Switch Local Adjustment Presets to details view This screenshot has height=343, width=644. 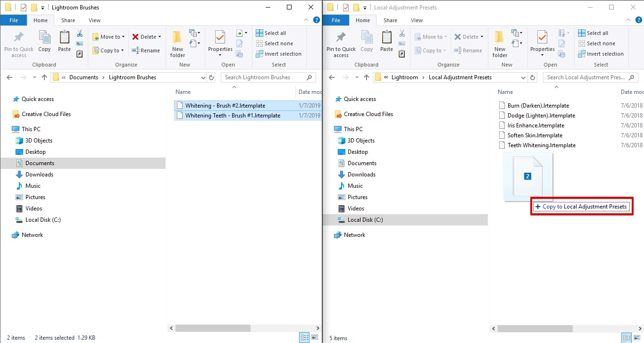(x=627, y=337)
